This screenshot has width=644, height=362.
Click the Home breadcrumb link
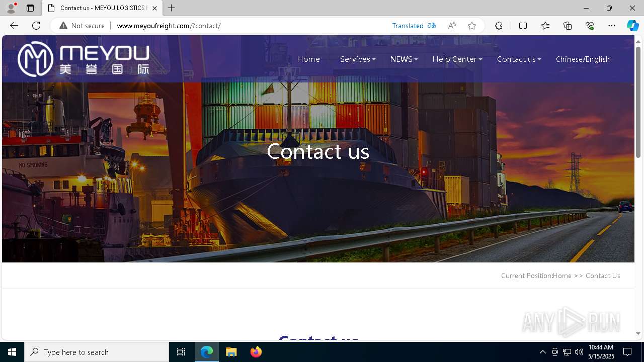(x=562, y=276)
